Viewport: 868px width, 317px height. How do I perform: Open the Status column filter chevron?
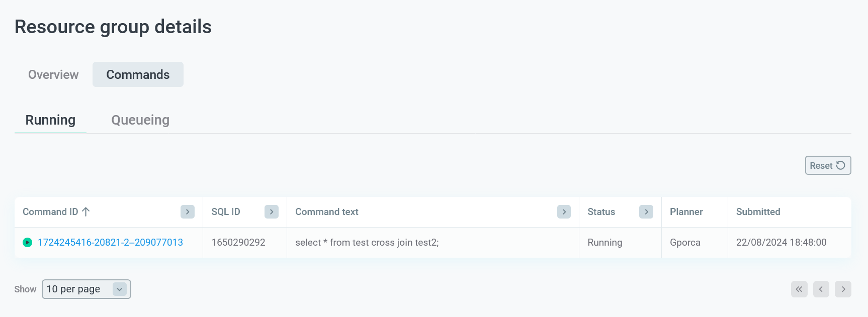[x=646, y=212]
